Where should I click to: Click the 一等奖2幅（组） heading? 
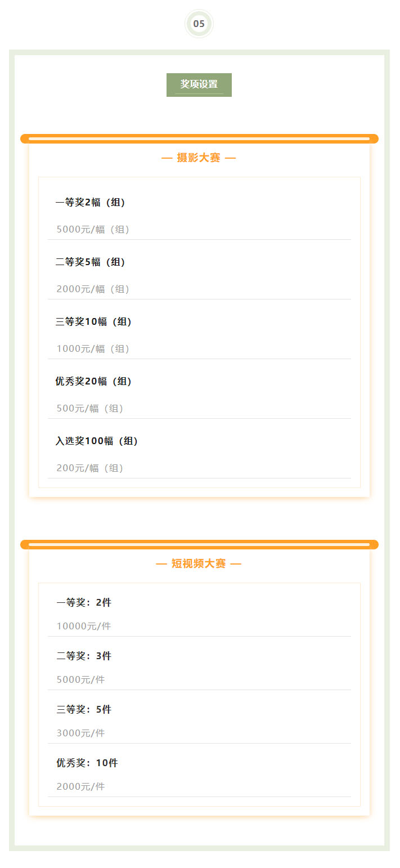click(x=92, y=203)
